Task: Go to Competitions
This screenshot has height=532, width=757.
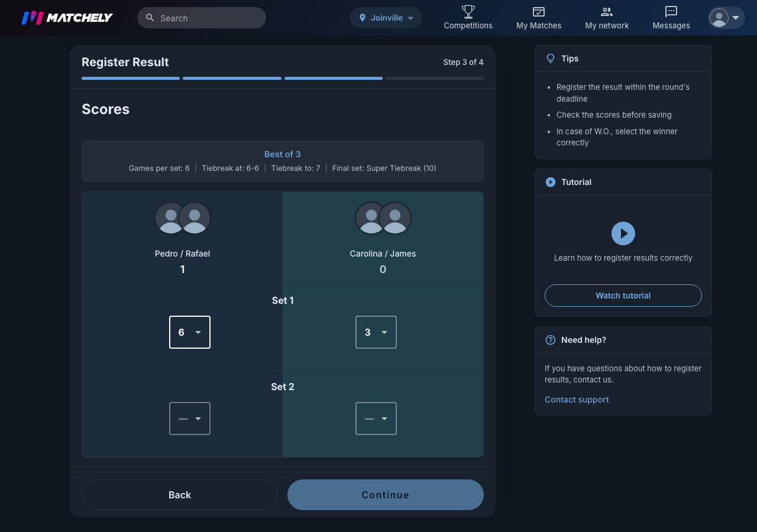Action: coord(468,18)
